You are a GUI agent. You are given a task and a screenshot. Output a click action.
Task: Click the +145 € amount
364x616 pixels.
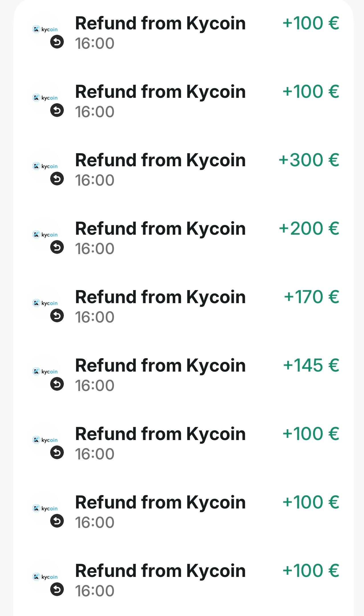[311, 365]
